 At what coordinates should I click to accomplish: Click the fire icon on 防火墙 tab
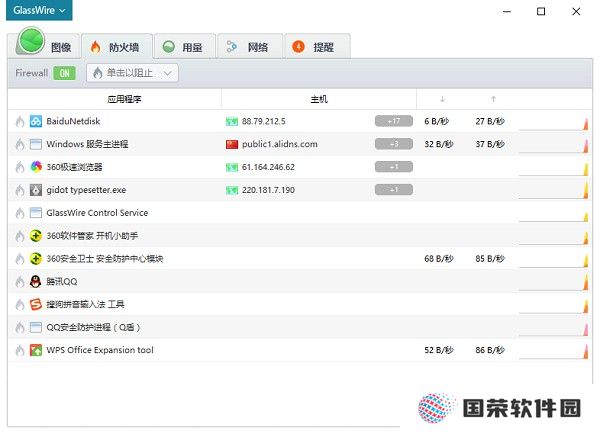click(95, 47)
